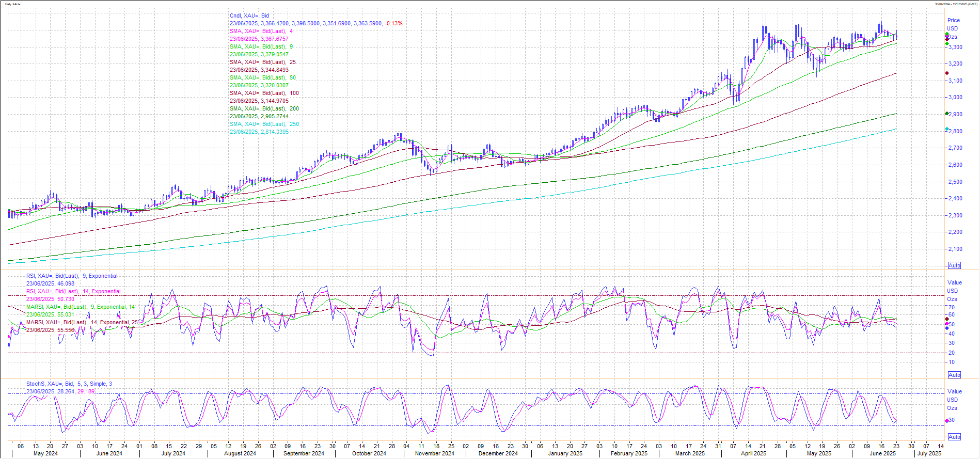
Task: Click the 2,500 price axis label
Action: (x=955, y=182)
